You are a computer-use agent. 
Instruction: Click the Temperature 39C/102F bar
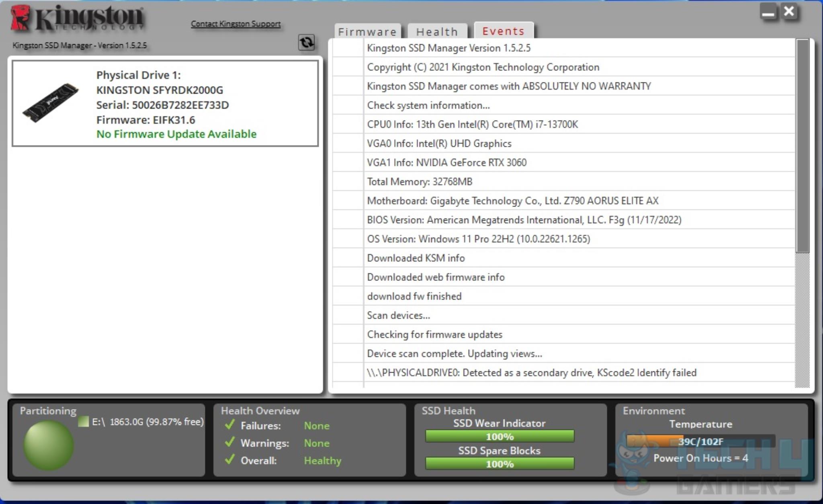point(700,441)
